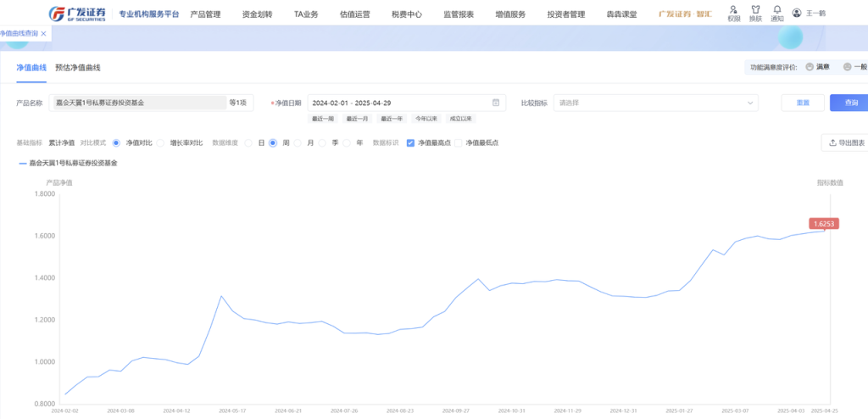
Task: Enable the 净值最低点 checkbox
Action: (459, 142)
